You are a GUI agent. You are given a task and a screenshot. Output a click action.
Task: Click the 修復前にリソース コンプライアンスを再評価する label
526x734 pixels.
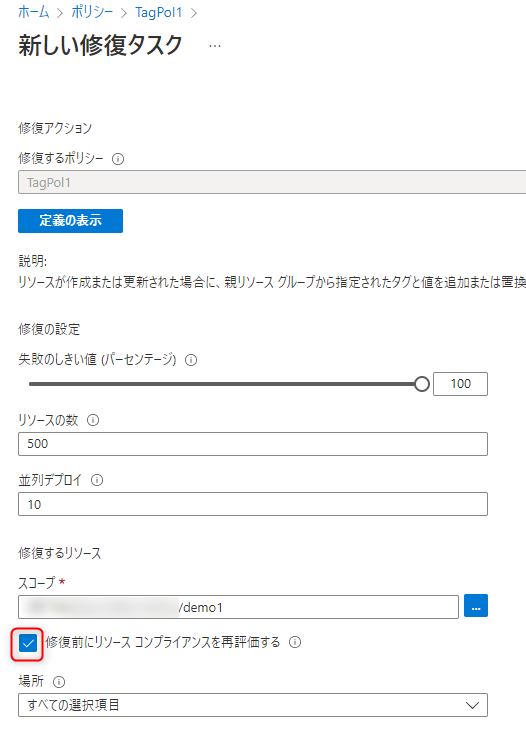163,642
